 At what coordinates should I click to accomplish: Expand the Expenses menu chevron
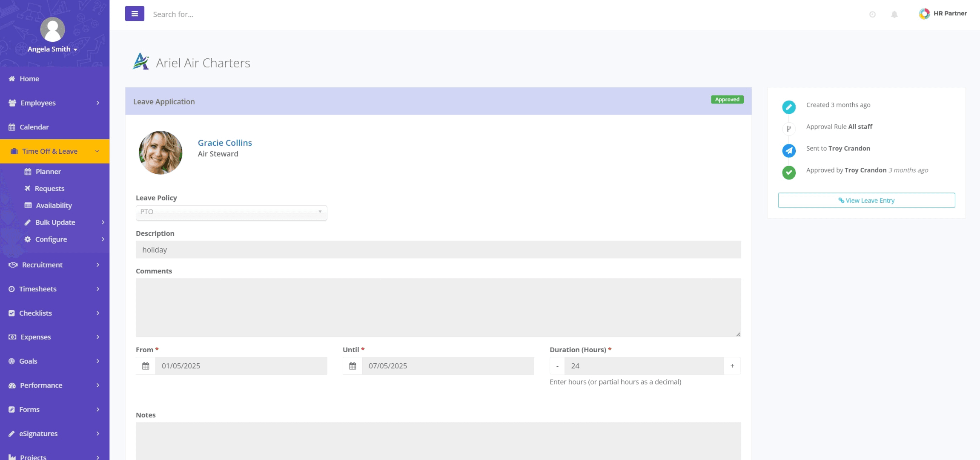coord(98,337)
